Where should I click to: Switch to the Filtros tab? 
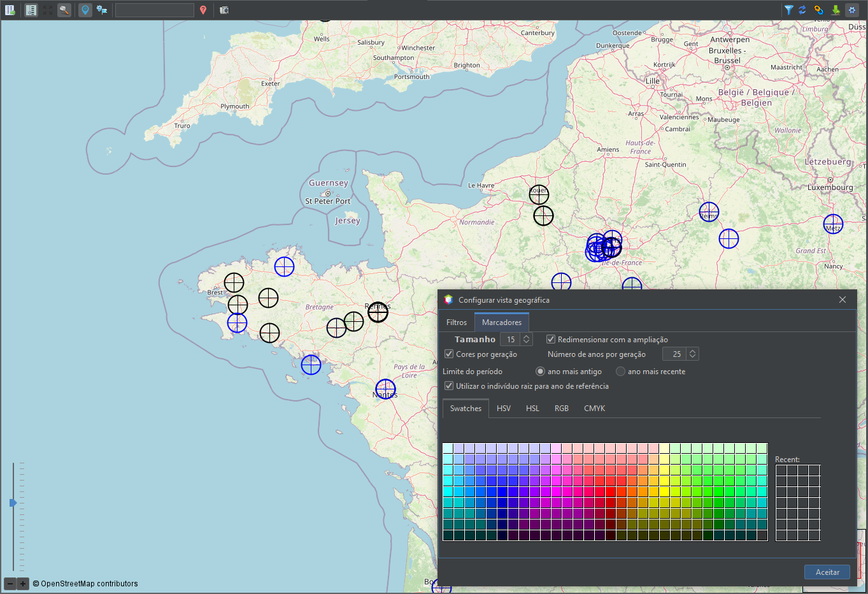point(457,322)
